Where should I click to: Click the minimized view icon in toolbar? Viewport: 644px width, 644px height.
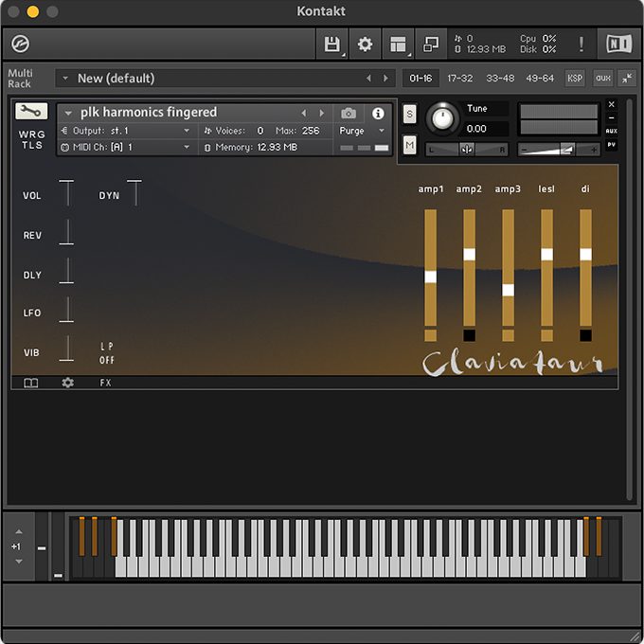(432, 45)
